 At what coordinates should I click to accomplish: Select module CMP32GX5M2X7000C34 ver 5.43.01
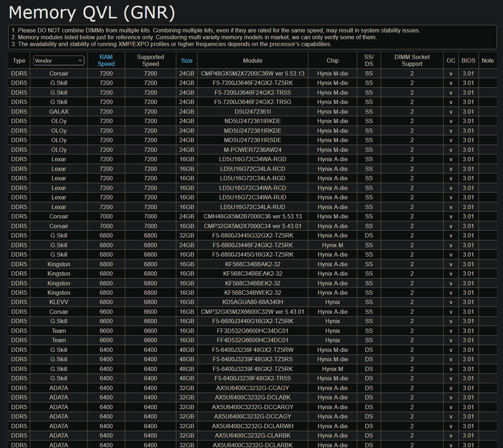253,226
